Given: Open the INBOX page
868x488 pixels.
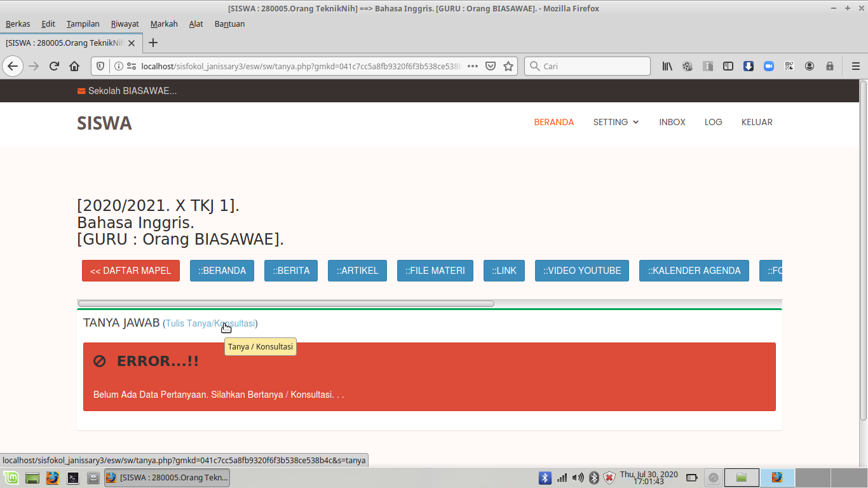Looking at the screenshot, I should [x=672, y=122].
